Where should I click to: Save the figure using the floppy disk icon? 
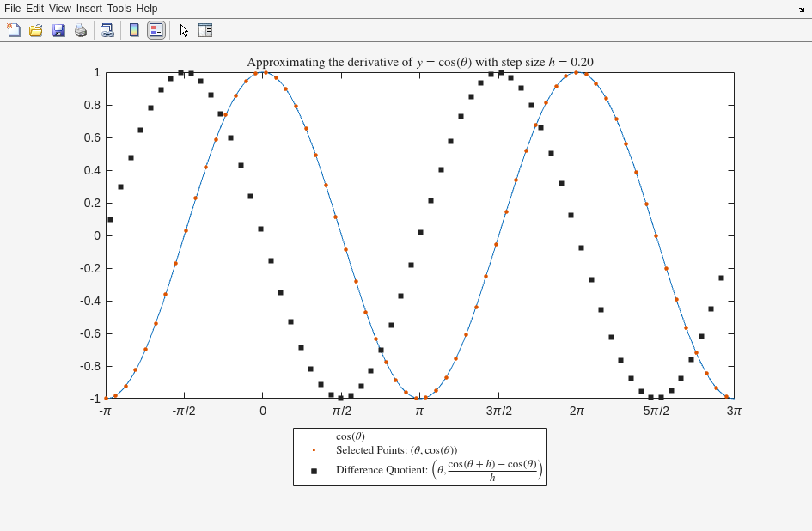tap(58, 30)
